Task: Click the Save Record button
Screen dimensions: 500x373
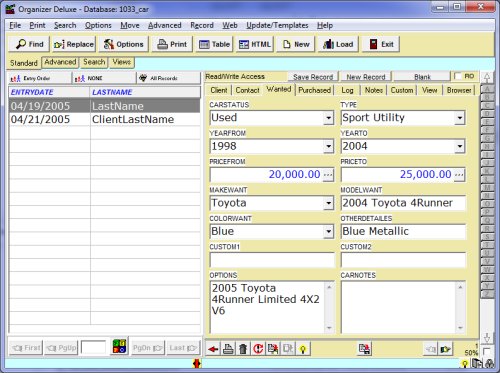Action: 313,77
